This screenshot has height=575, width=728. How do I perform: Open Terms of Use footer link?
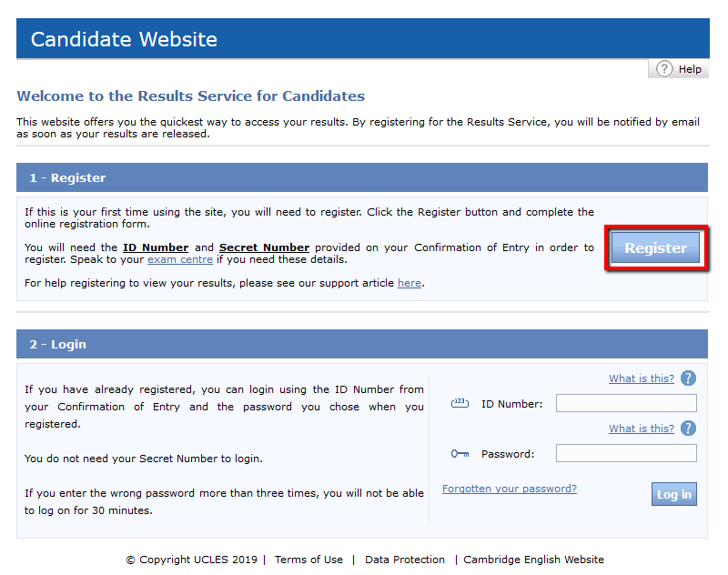click(308, 560)
